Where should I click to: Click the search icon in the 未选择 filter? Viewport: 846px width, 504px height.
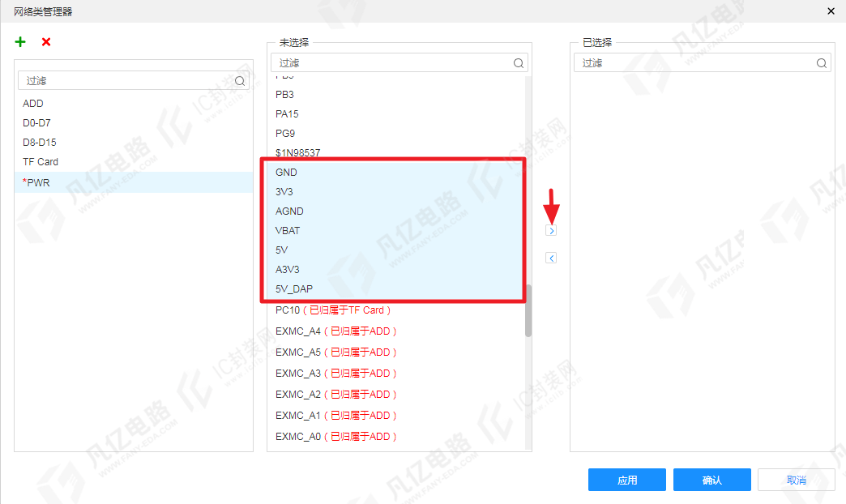(x=519, y=63)
